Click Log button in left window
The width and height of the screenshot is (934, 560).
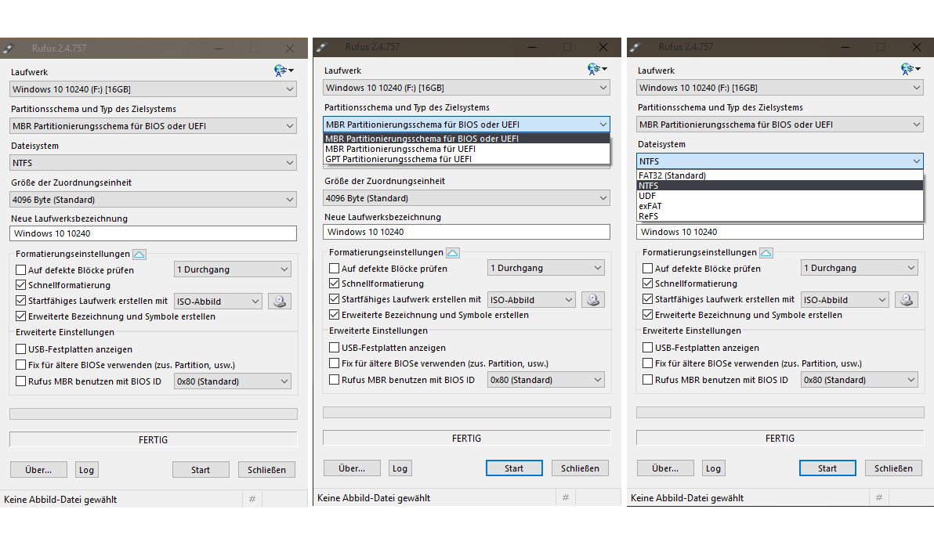pos(86,470)
